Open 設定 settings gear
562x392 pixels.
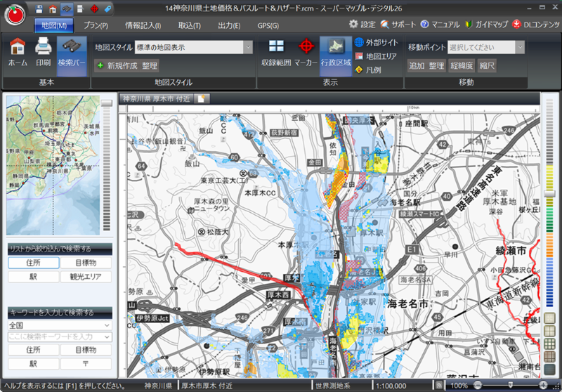pos(362,25)
